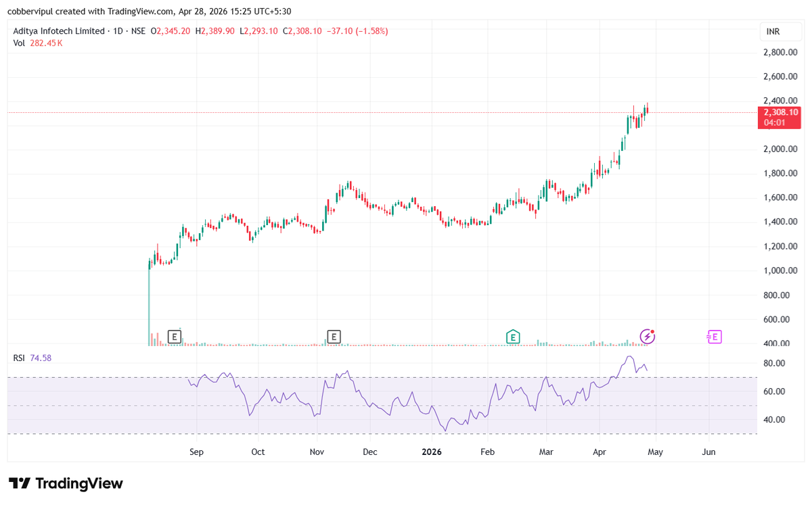Click the first earnings E marker near September

pyautogui.click(x=175, y=336)
